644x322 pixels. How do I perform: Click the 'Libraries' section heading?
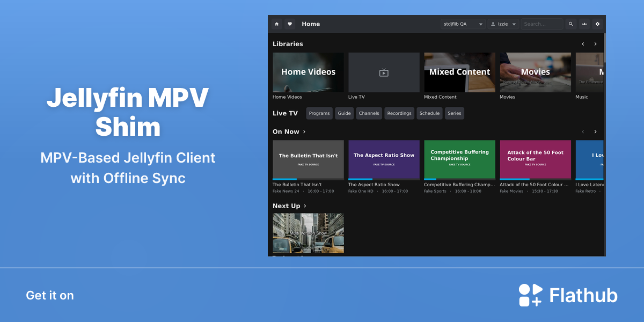click(x=288, y=44)
